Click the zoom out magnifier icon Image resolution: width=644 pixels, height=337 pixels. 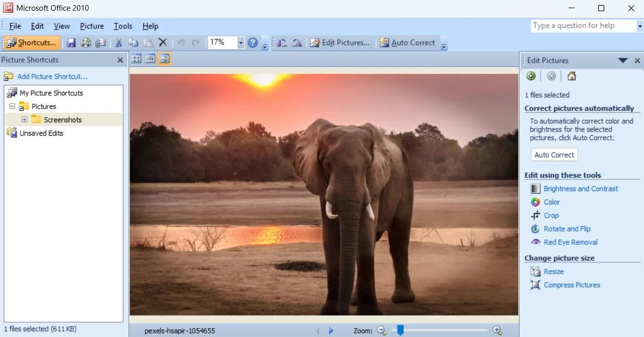382,330
